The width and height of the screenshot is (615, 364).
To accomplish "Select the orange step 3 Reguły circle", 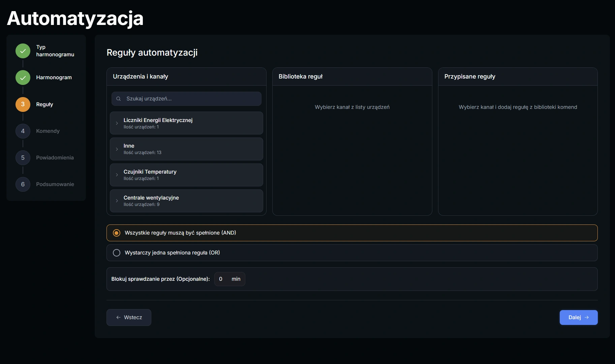I will (23, 104).
